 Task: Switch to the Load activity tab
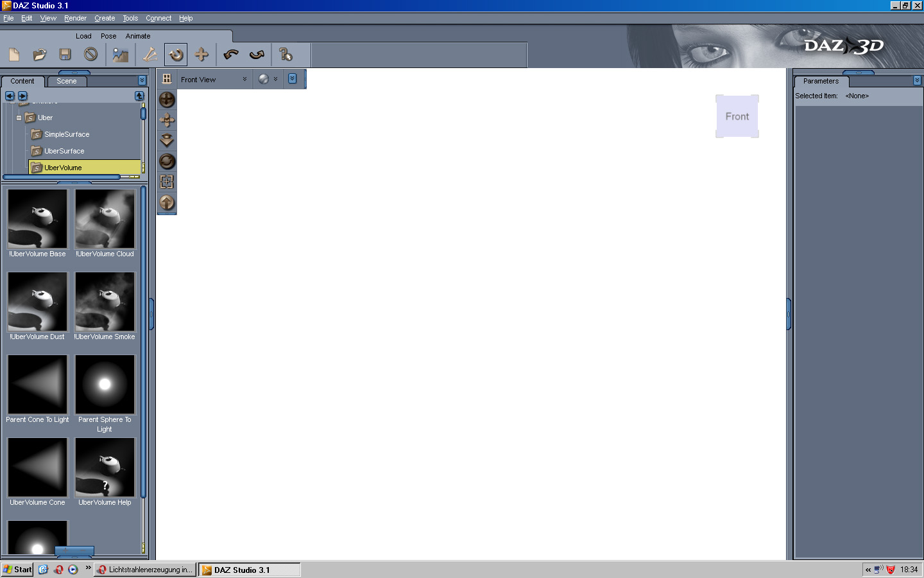click(83, 36)
